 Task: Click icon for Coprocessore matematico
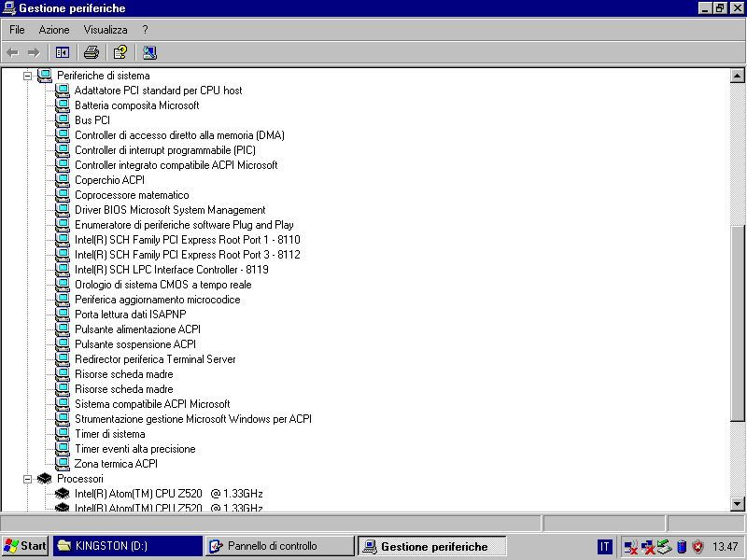click(x=62, y=194)
